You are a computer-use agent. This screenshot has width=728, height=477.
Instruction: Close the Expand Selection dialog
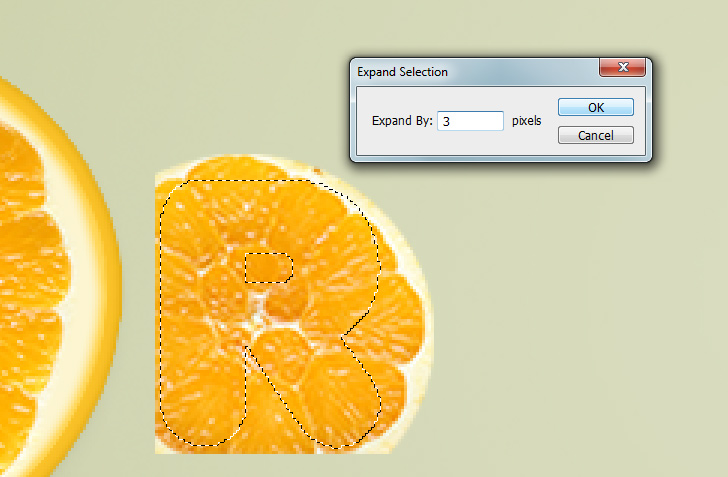[x=623, y=67]
